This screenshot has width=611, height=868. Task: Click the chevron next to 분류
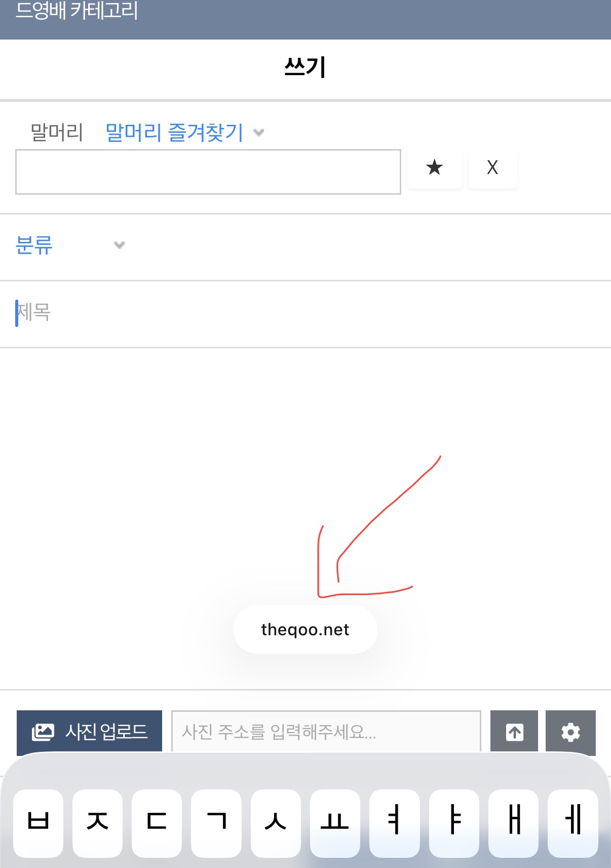coord(119,245)
